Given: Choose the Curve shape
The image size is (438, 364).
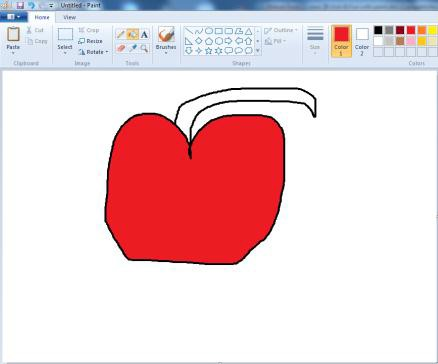Looking at the screenshot, I should click(x=199, y=31).
